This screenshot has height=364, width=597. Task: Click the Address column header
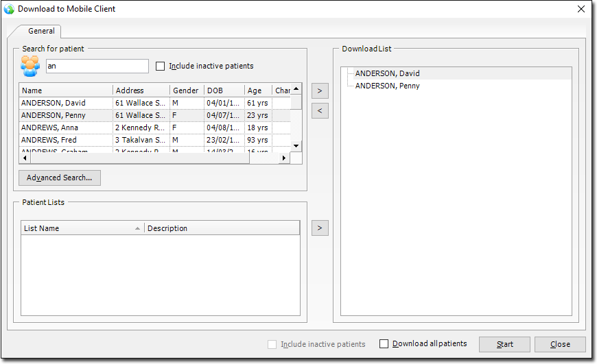[141, 90]
